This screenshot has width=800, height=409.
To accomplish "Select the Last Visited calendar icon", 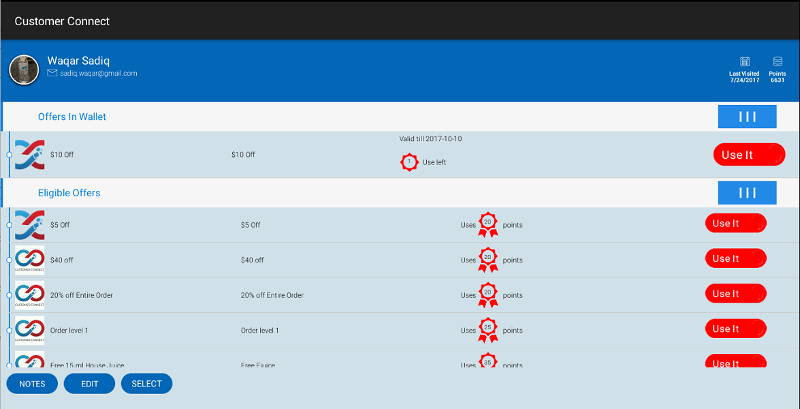I will pyautogui.click(x=745, y=62).
